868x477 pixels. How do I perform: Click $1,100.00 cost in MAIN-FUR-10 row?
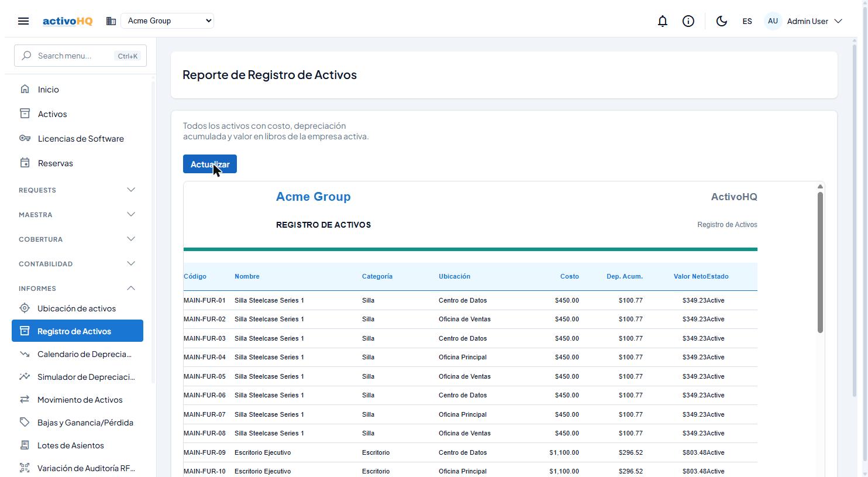pos(564,471)
